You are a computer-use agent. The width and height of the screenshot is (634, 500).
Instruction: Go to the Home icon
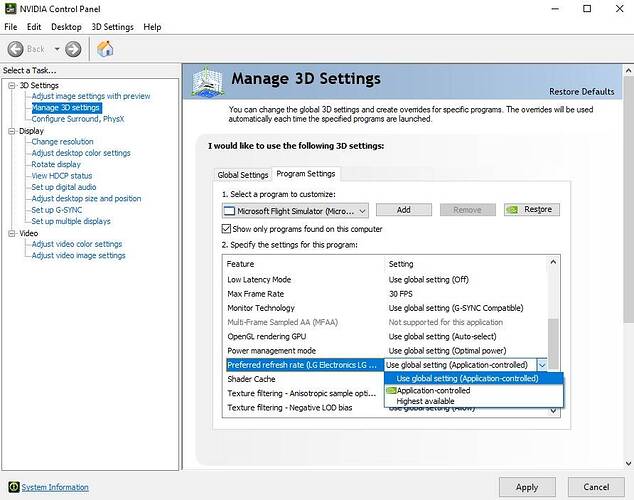(105, 49)
